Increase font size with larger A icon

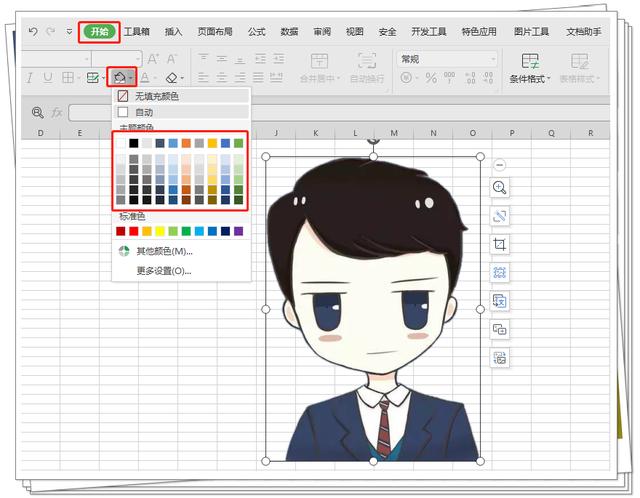(x=153, y=59)
